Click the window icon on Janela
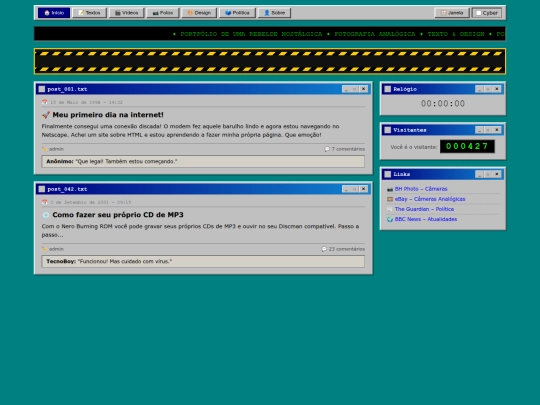Image resolution: width=540 pixels, height=405 pixels. (x=444, y=13)
